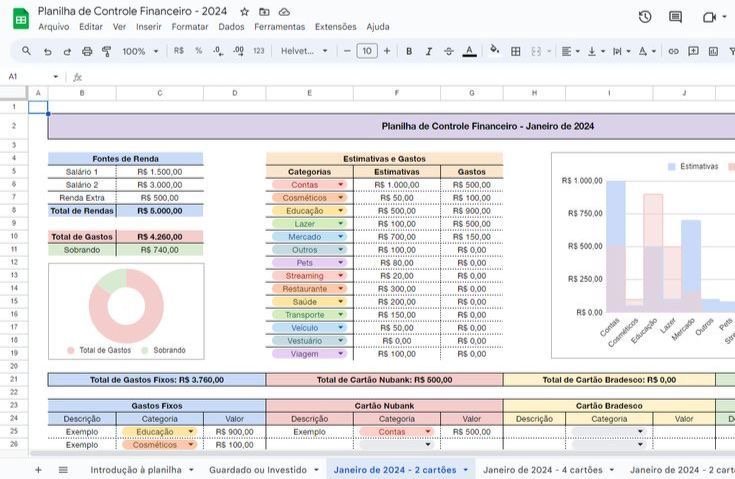Print the spreadsheet
This screenshot has width=735, height=479.
(87, 51)
